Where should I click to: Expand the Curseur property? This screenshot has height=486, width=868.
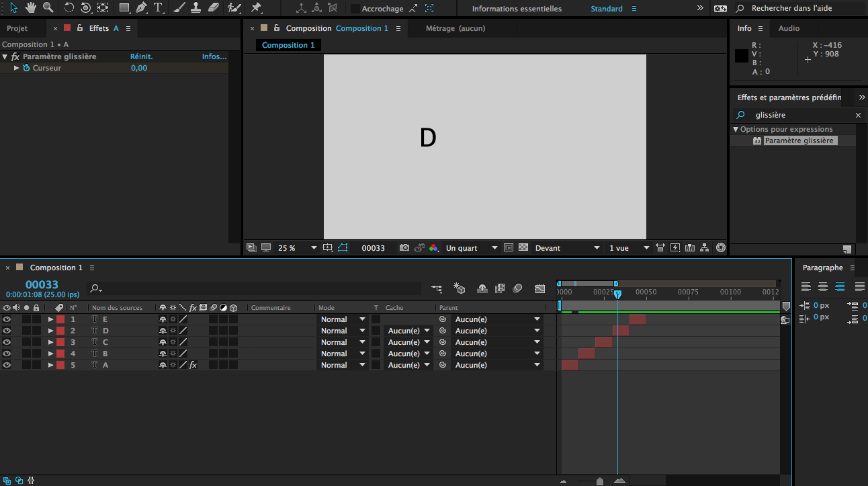pyautogui.click(x=17, y=68)
